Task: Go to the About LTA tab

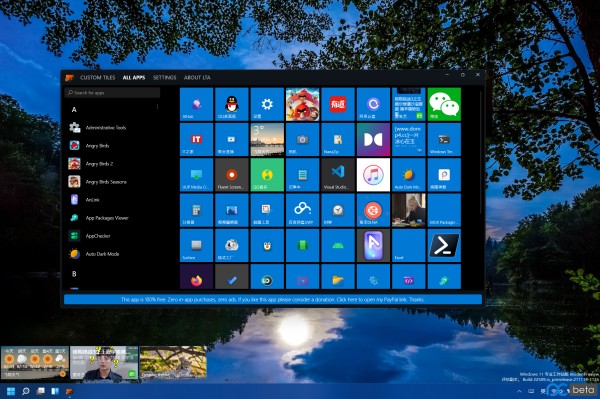Action: point(197,77)
